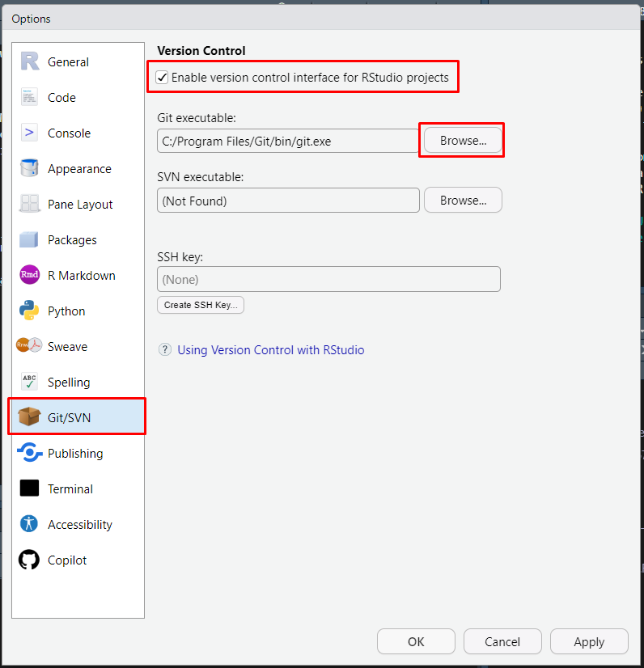Click the General R logo icon

pos(30,62)
